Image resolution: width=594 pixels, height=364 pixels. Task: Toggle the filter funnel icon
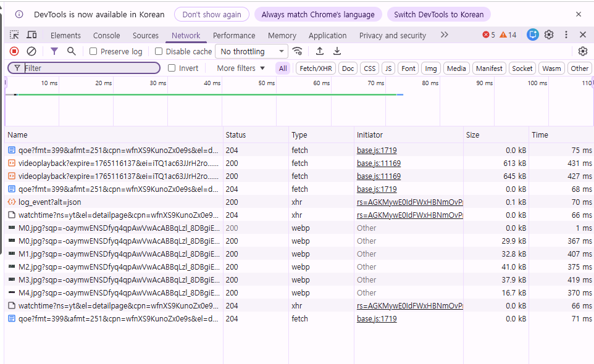click(x=54, y=51)
